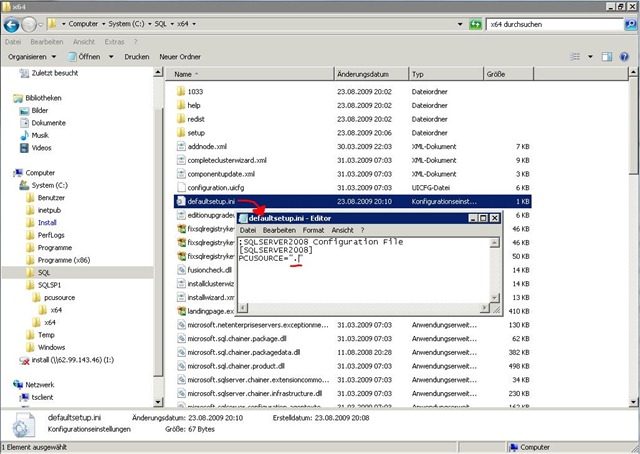Screen dimensions: 640x454
Task: Click the fusioncheck.dll file icon
Action: point(180,269)
